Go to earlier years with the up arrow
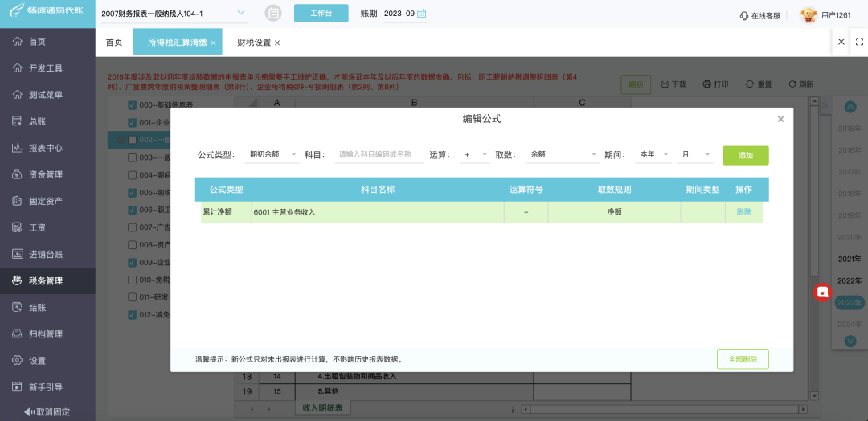The width and height of the screenshot is (868, 421). click(850, 108)
